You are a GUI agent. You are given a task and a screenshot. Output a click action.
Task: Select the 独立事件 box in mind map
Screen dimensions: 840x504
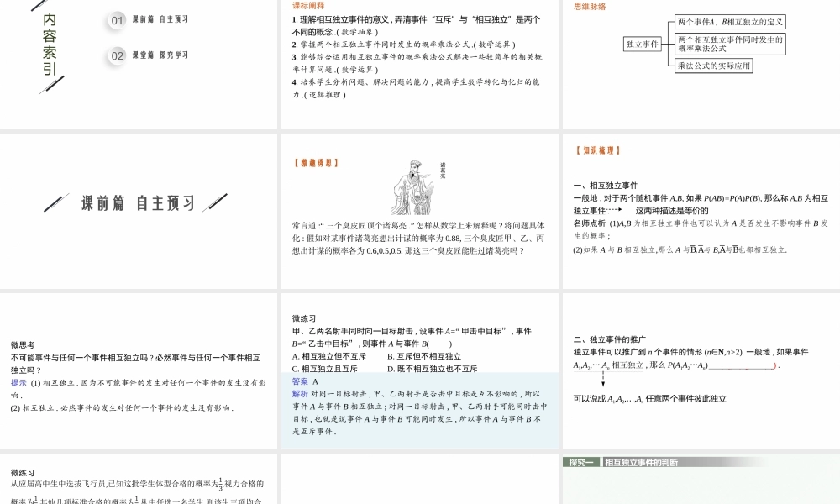point(643,44)
